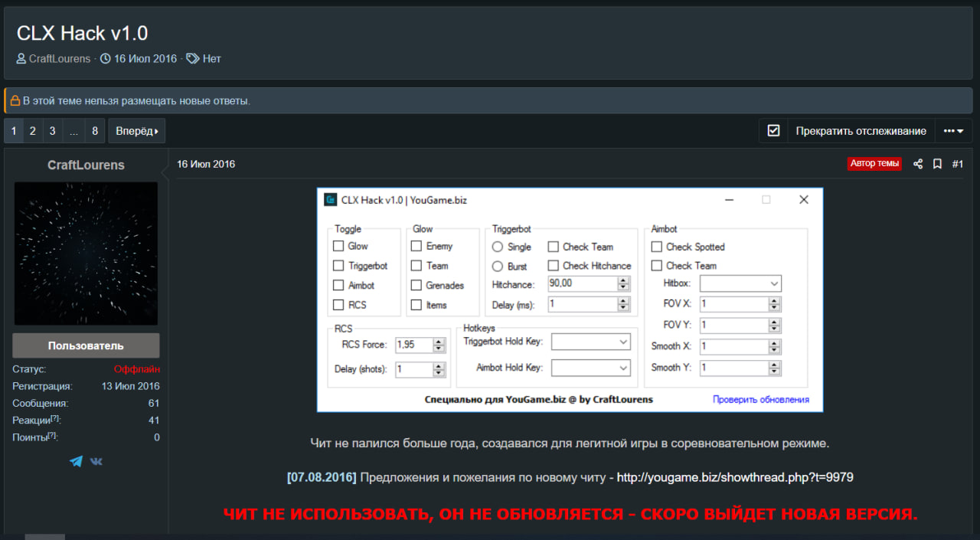
Task: Click the Автор темы badge
Action: tap(875, 164)
